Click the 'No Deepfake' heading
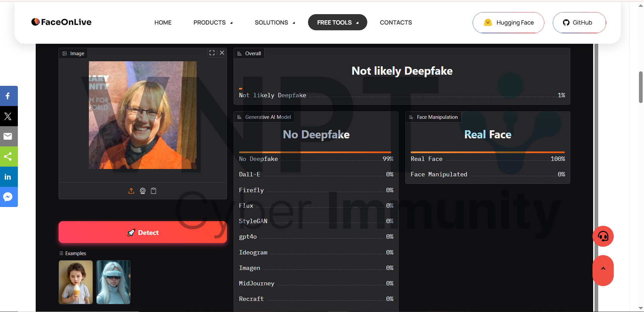 click(x=316, y=135)
